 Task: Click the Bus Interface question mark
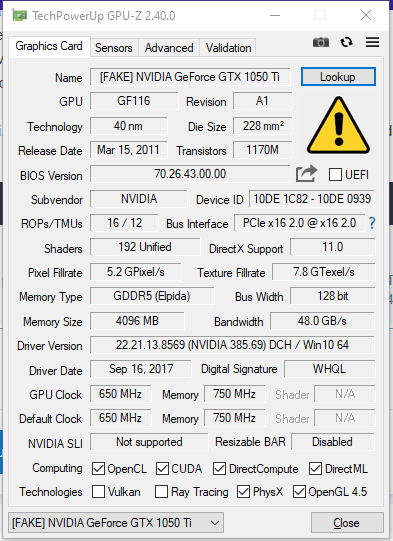click(x=372, y=223)
